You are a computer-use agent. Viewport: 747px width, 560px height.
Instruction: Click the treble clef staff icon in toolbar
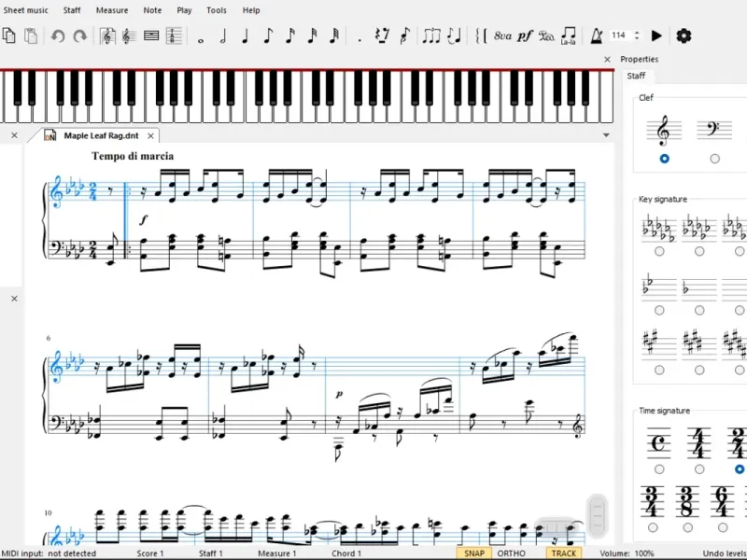[129, 36]
